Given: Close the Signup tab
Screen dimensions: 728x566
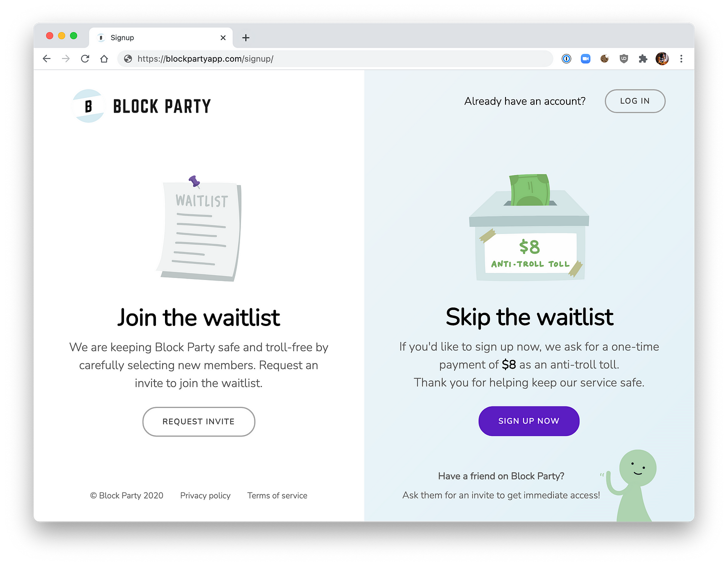Looking at the screenshot, I should click(223, 37).
